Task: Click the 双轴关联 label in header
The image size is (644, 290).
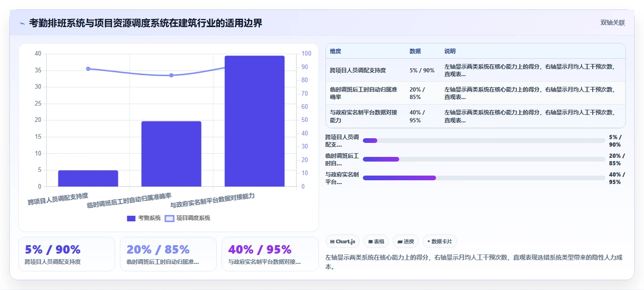Action: 612,23
